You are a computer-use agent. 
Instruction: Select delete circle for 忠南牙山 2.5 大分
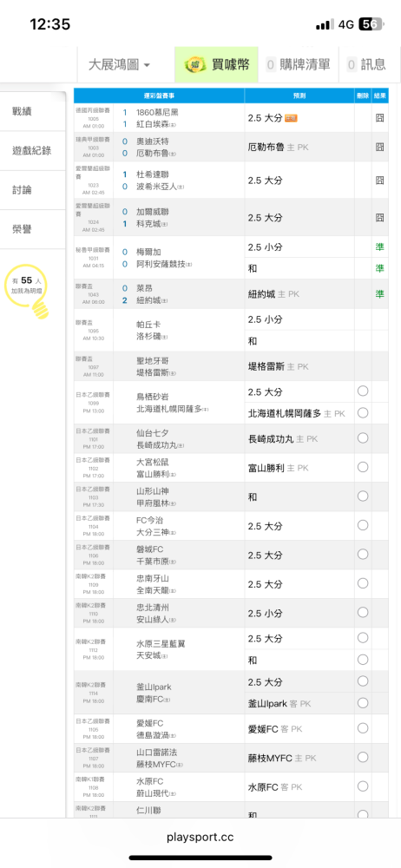(363, 583)
